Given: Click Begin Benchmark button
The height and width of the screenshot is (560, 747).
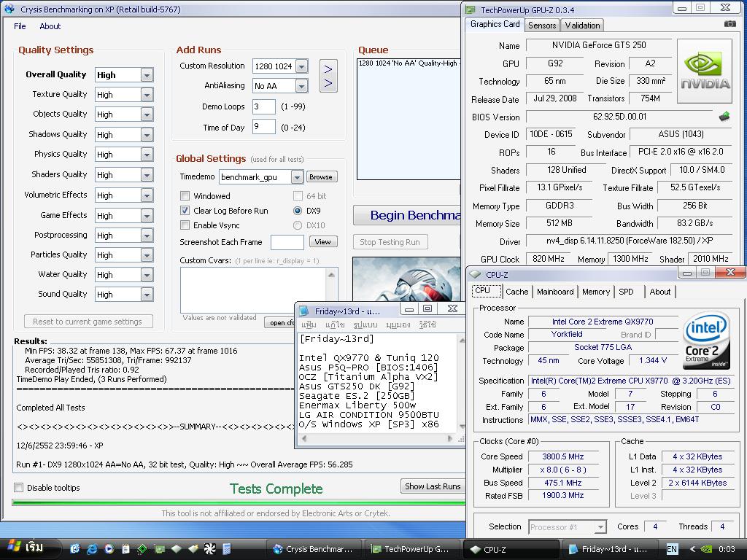Looking at the screenshot, I should pyautogui.click(x=409, y=215).
